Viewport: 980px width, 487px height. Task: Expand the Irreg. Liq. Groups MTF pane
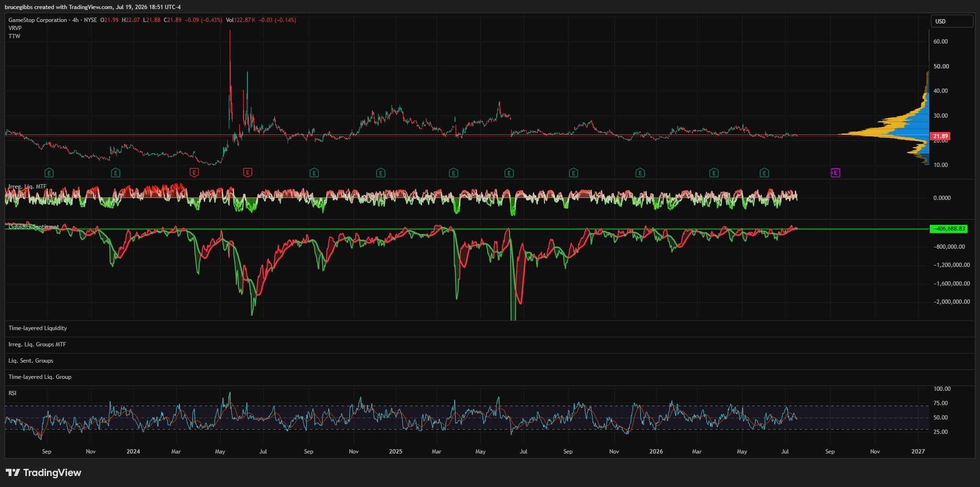[37, 344]
